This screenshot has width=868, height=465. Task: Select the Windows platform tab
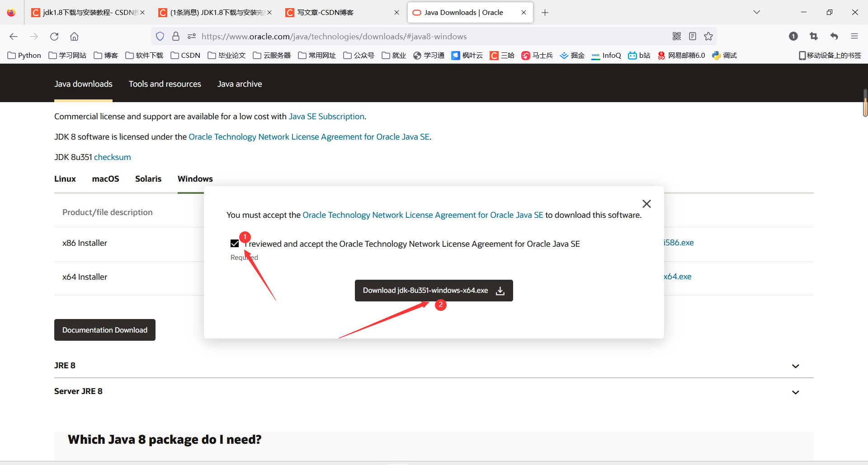coord(195,179)
